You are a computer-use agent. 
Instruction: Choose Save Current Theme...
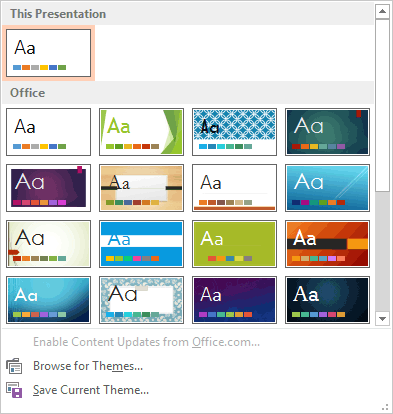[x=91, y=390]
